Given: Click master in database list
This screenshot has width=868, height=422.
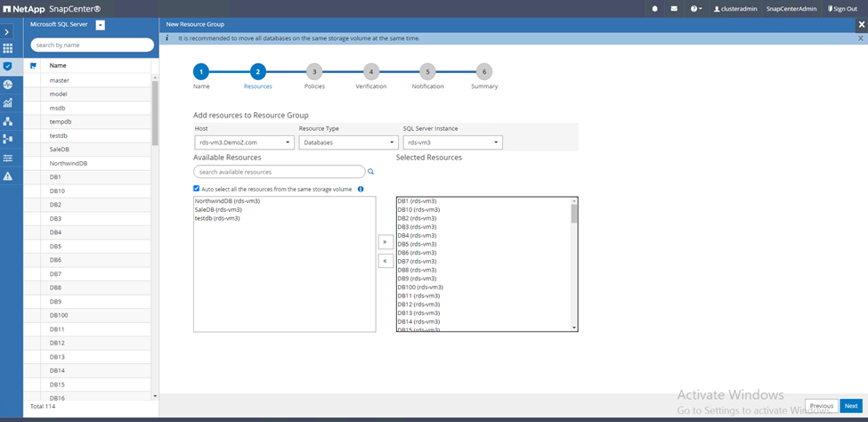Looking at the screenshot, I should pyautogui.click(x=60, y=80).
